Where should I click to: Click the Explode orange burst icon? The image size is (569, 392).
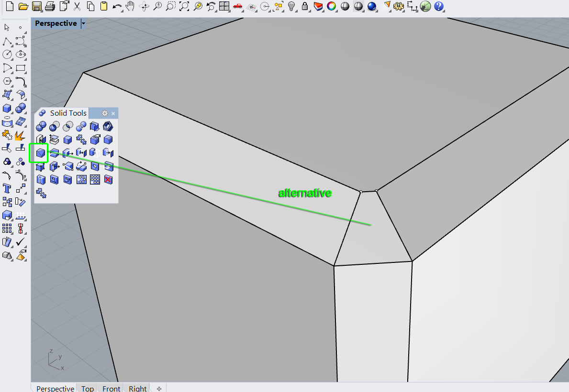(x=20, y=135)
